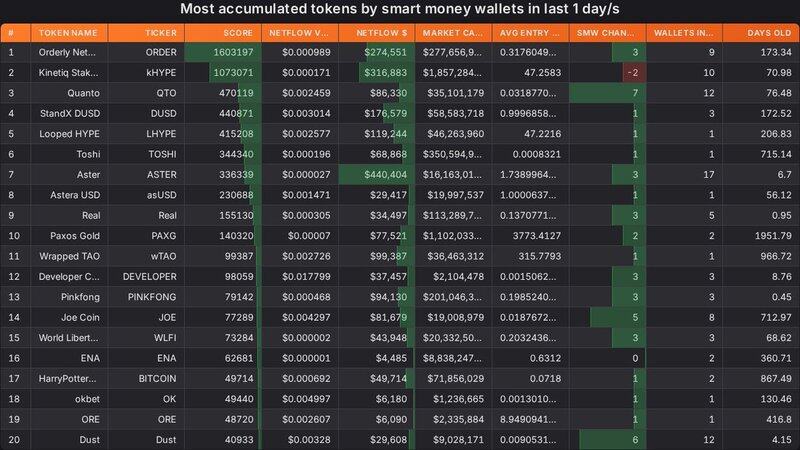Click row number 20
Screen dimensions: 800x450
pyautogui.click(x=14, y=440)
